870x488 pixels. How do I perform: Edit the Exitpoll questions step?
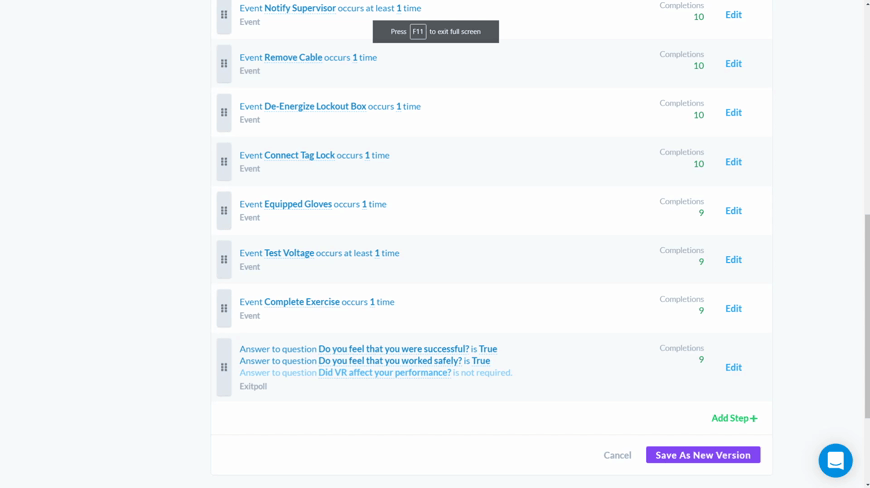point(734,367)
